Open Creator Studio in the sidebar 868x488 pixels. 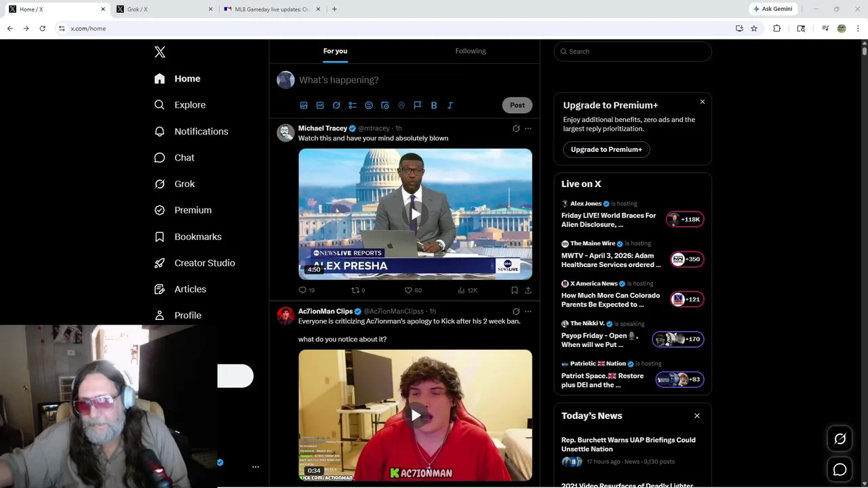point(195,263)
